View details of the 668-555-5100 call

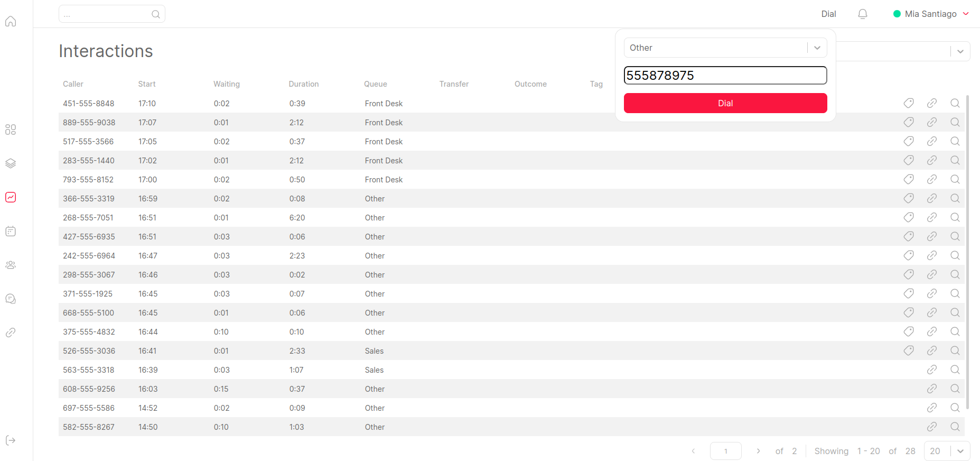tap(955, 312)
